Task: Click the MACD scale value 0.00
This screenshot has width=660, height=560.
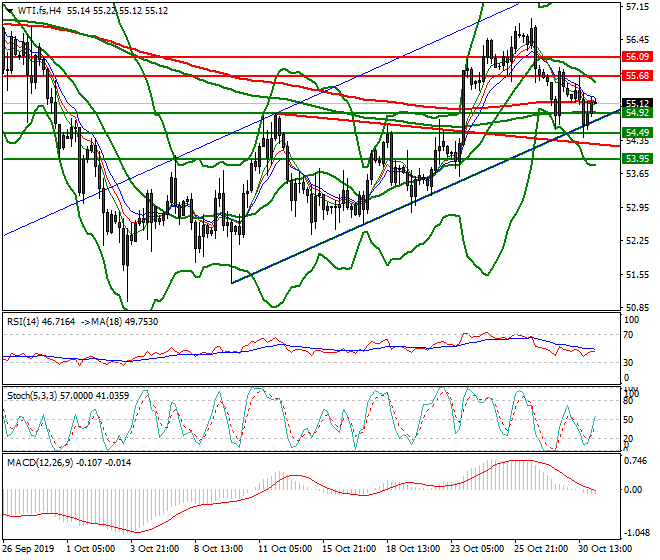Action: pyautogui.click(x=633, y=490)
